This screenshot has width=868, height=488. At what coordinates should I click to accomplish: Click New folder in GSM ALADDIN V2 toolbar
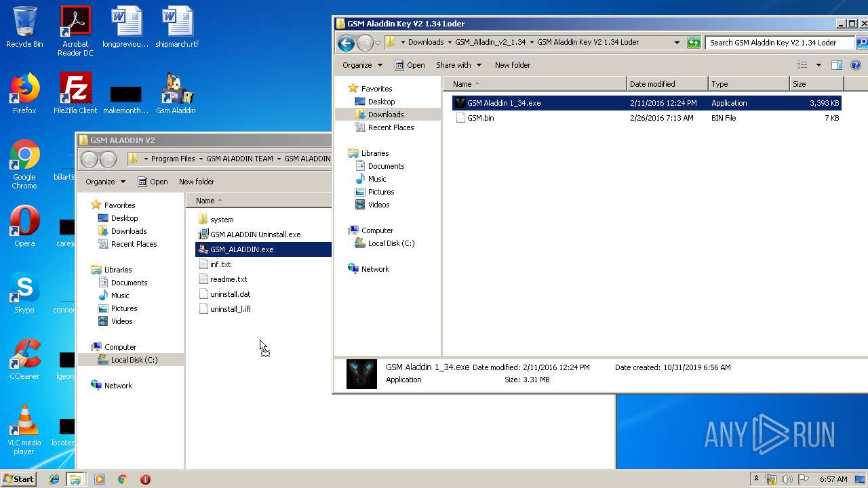coord(197,182)
